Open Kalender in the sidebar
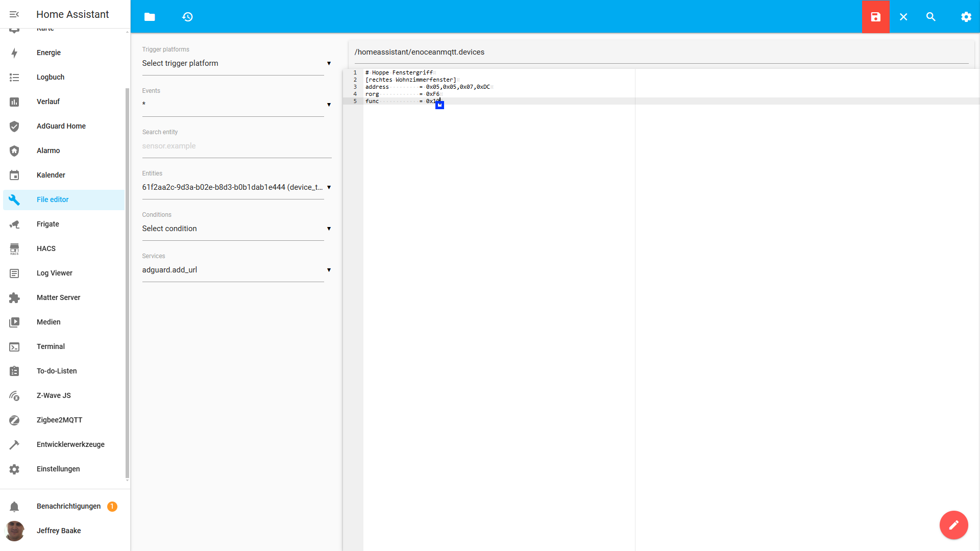Image resolution: width=980 pixels, height=551 pixels. coord(64,175)
